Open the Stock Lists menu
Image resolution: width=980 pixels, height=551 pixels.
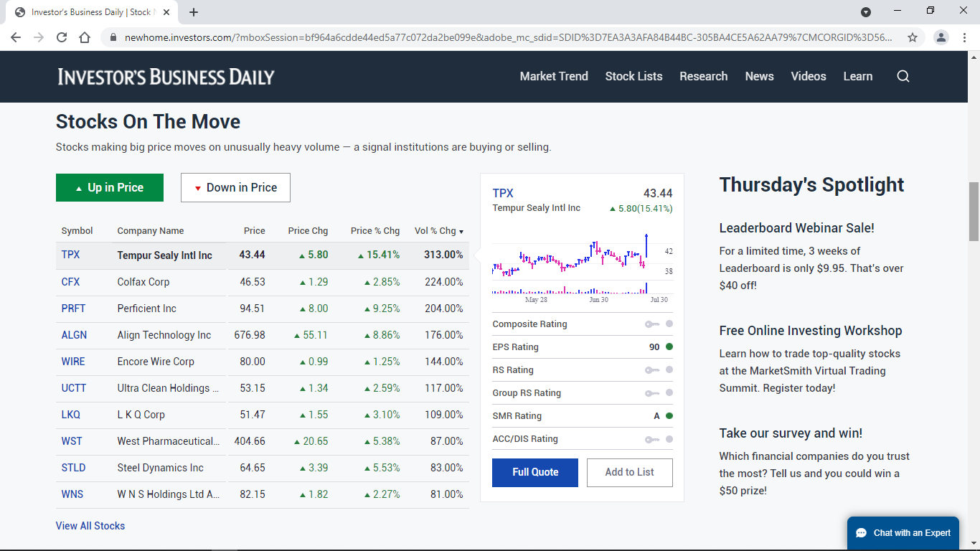coord(633,76)
